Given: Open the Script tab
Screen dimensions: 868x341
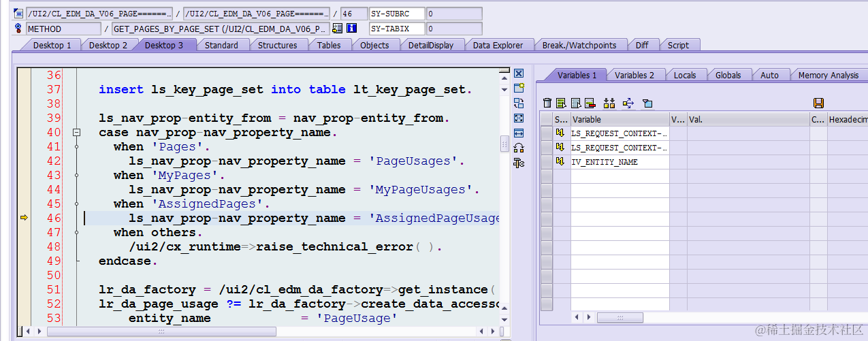Looking at the screenshot, I should [x=678, y=45].
